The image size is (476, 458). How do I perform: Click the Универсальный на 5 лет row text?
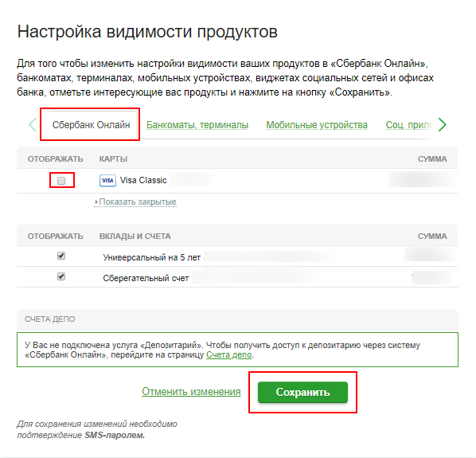coord(151,257)
